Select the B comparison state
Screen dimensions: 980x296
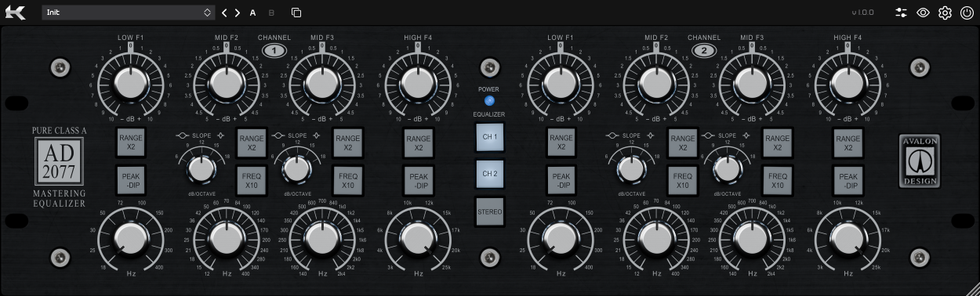pyautogui.click(x=272, y=13)
